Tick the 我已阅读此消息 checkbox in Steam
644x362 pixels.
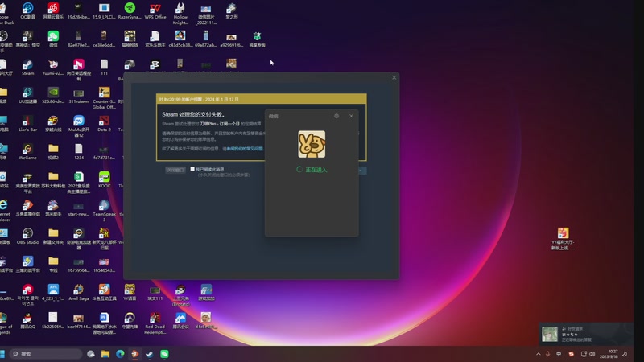[192, 169]
